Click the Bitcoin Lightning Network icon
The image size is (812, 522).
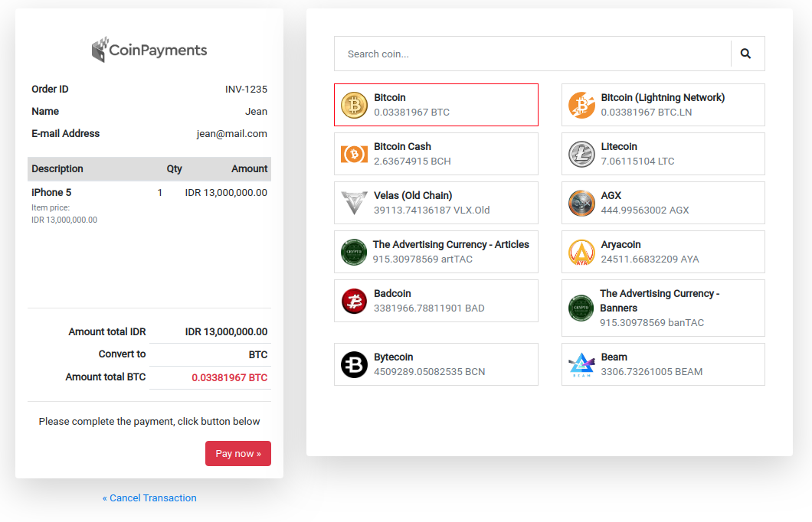click(x=581, y=105)
